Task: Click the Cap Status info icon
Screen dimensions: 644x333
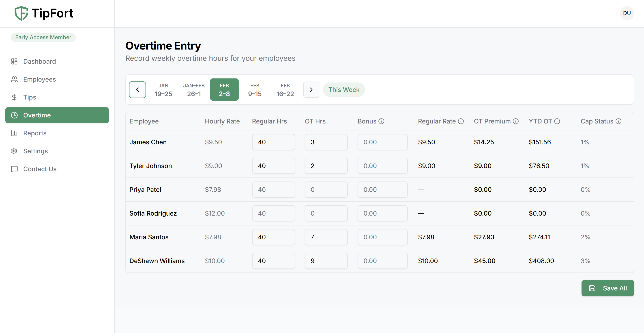Action: (x=618, y=121)
